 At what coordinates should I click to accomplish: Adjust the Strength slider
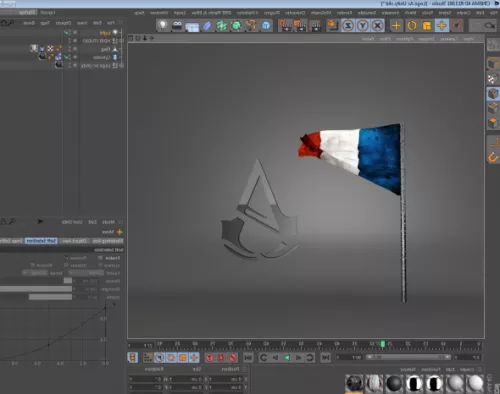(x=36, y=289)
